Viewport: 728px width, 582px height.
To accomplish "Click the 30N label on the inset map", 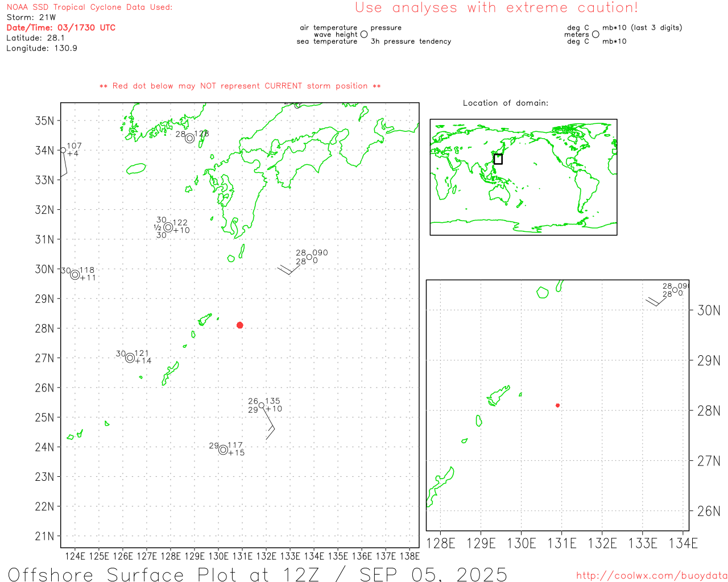I will (709, 310).
